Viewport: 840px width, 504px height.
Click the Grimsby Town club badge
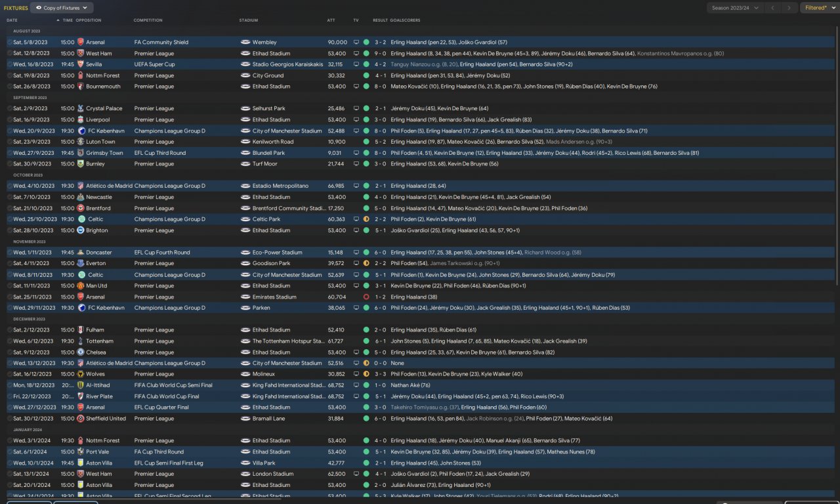click(81, 153)
